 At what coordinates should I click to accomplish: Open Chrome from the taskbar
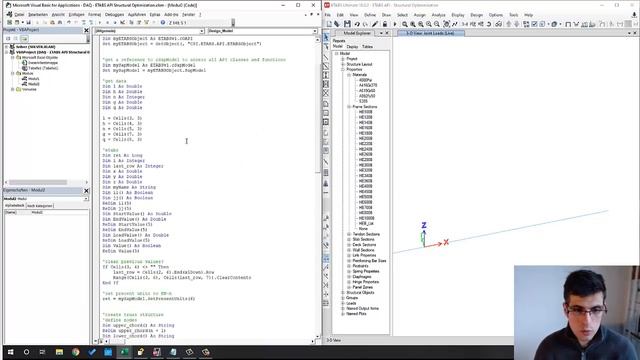[76, 352]
